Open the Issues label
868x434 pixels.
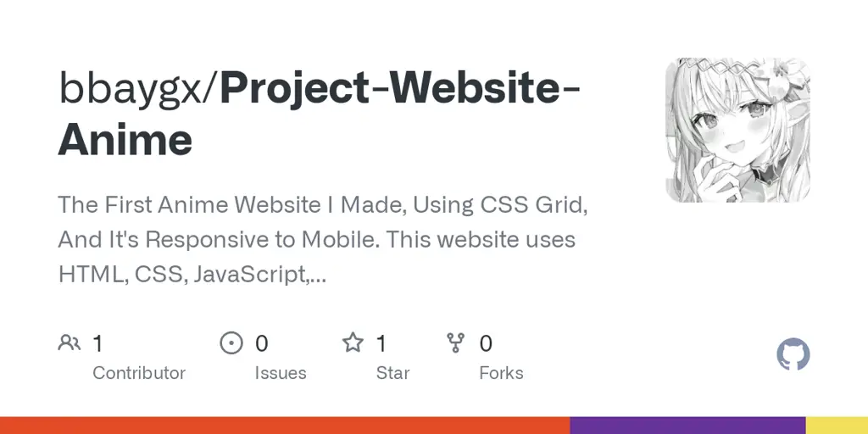pyautogui.click(x=281, y=373)
